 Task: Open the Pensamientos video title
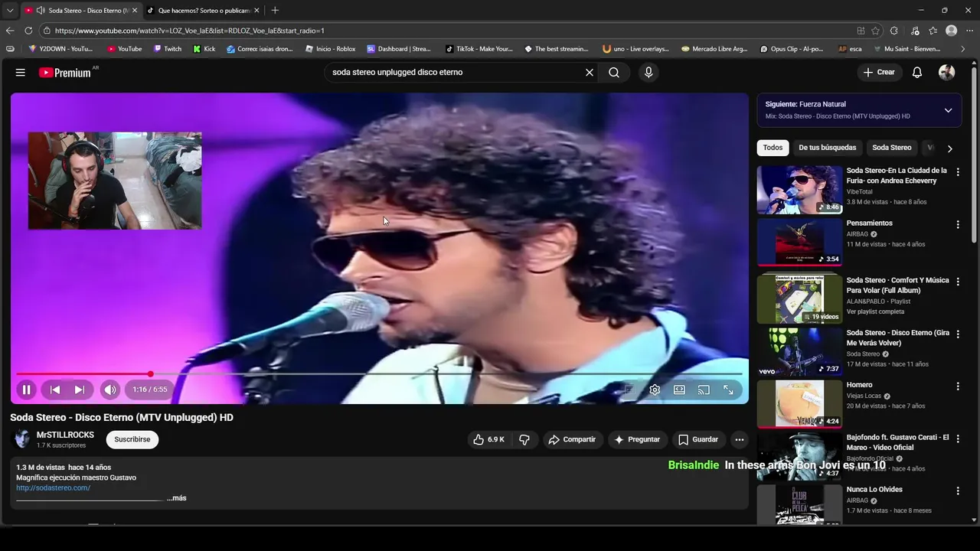[x=869, y=223]
